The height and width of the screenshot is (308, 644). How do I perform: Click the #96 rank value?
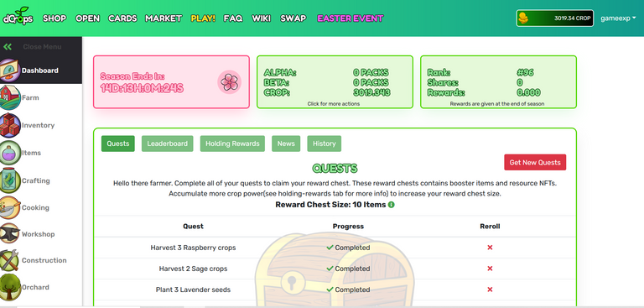pos(525,73)
